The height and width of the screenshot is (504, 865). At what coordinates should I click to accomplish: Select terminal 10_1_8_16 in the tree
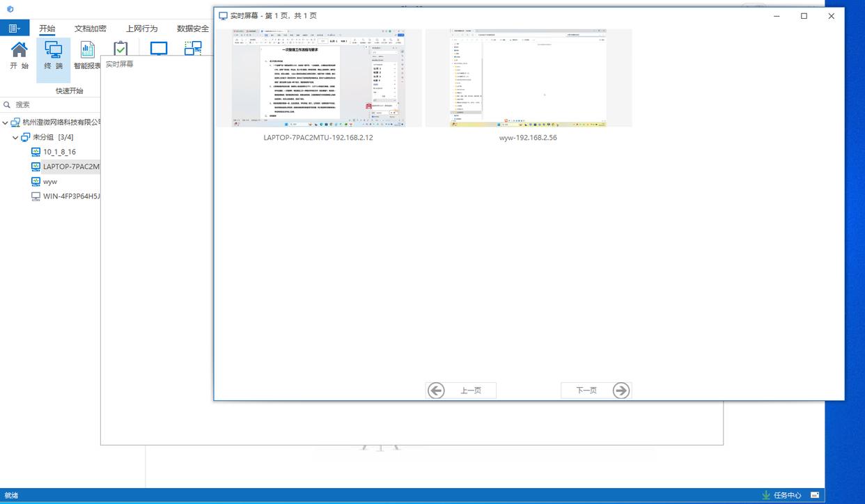click(x=54, y=152)
